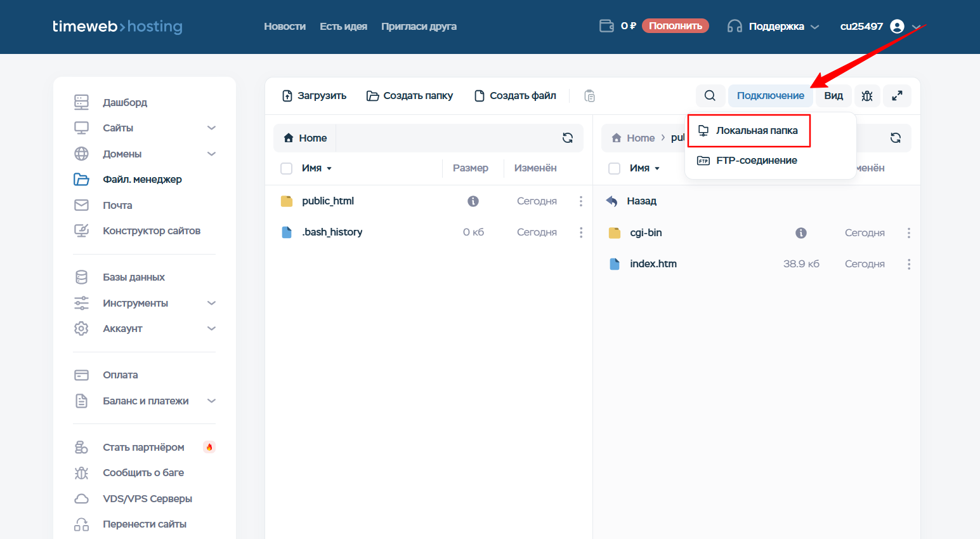Expand Баланс и платежи section

pos(211,401)
